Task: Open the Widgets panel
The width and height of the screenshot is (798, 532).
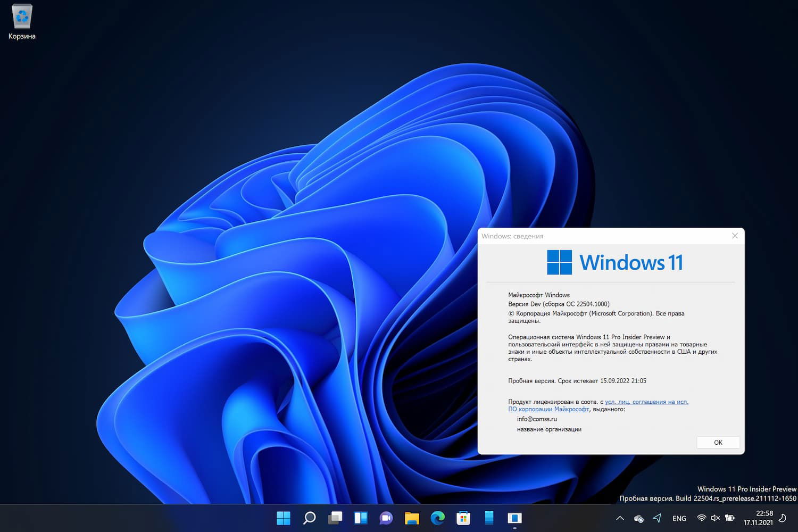Action: [360, 518]
